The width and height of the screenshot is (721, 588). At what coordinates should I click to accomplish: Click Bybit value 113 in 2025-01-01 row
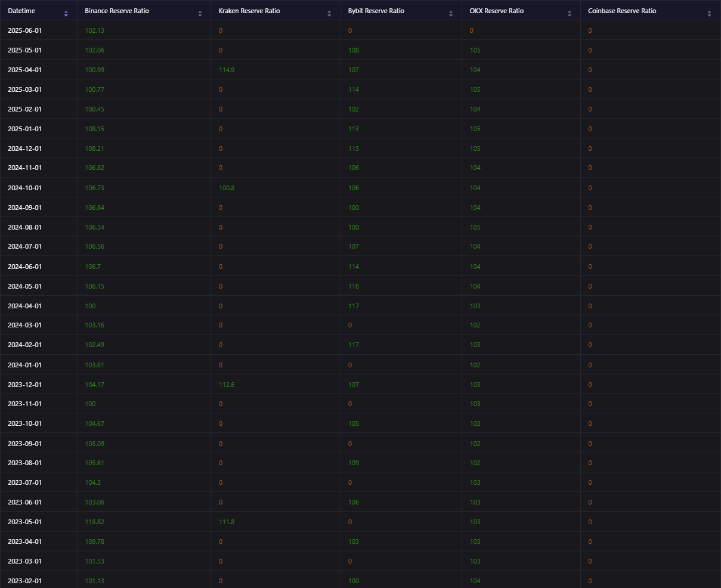click(x=354, y=129)
